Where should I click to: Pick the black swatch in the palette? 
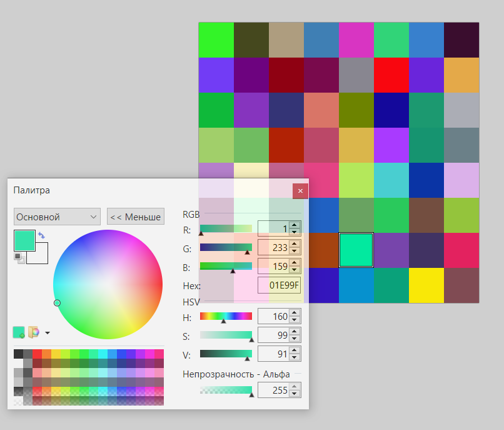pos(18,354)
